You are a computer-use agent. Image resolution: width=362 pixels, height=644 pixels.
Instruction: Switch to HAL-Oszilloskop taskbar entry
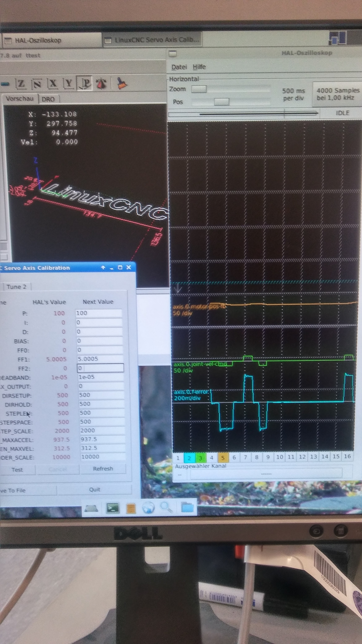click(x=52, y=40)
